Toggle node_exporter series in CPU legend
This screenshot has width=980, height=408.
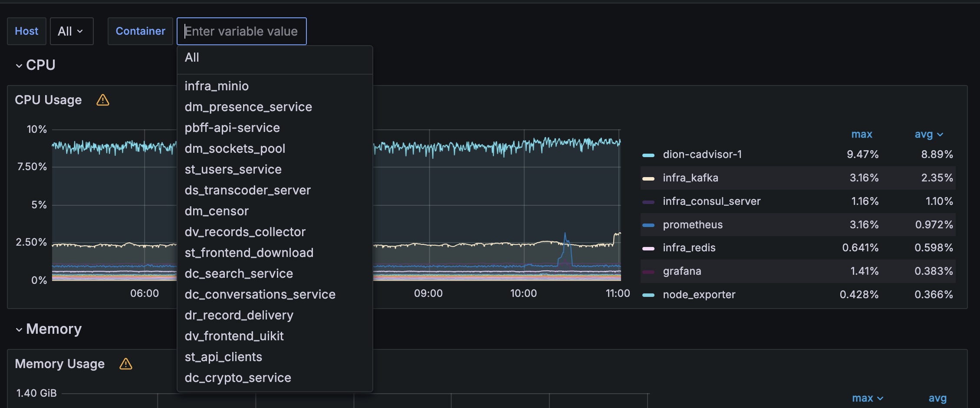699,295
